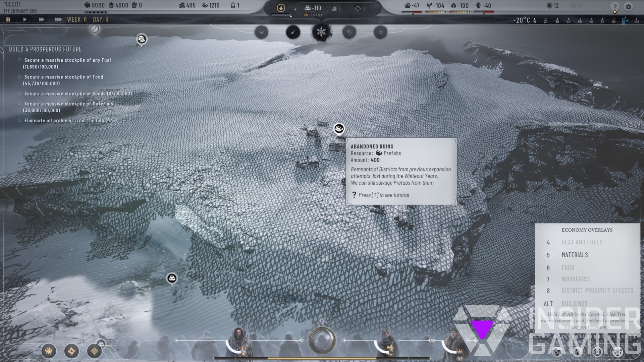Screen dimensions: 644x362
Task: Click Secure massive stockpile of Goods objective
Action: point(78,93)
